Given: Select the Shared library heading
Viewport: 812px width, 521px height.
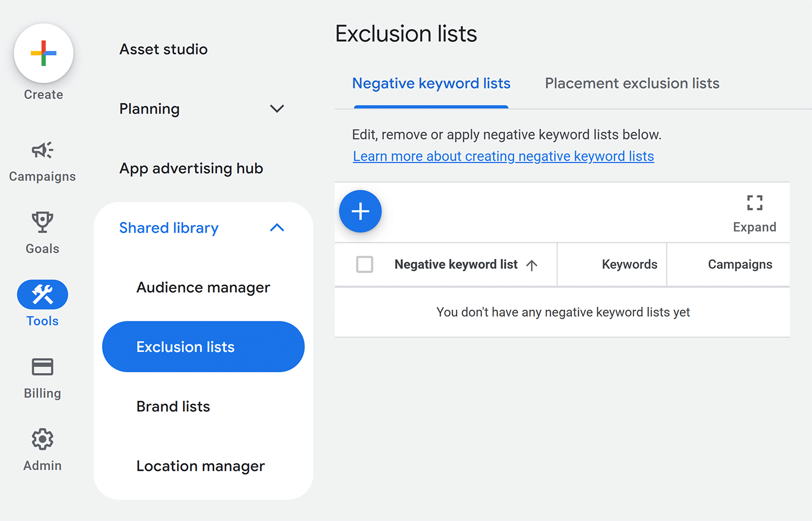Looking at the screenshot, I should (x=169, y=228).
